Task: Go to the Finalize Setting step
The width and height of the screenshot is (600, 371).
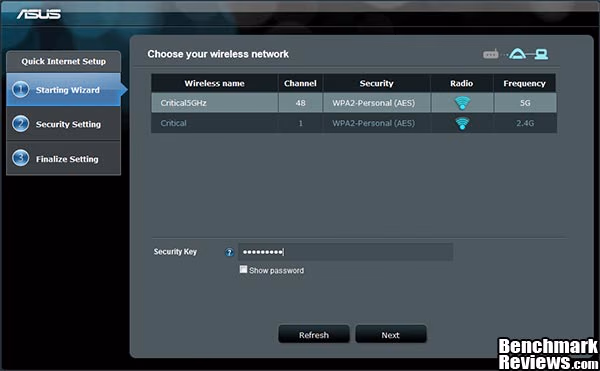Action: (x=64, y=158)
